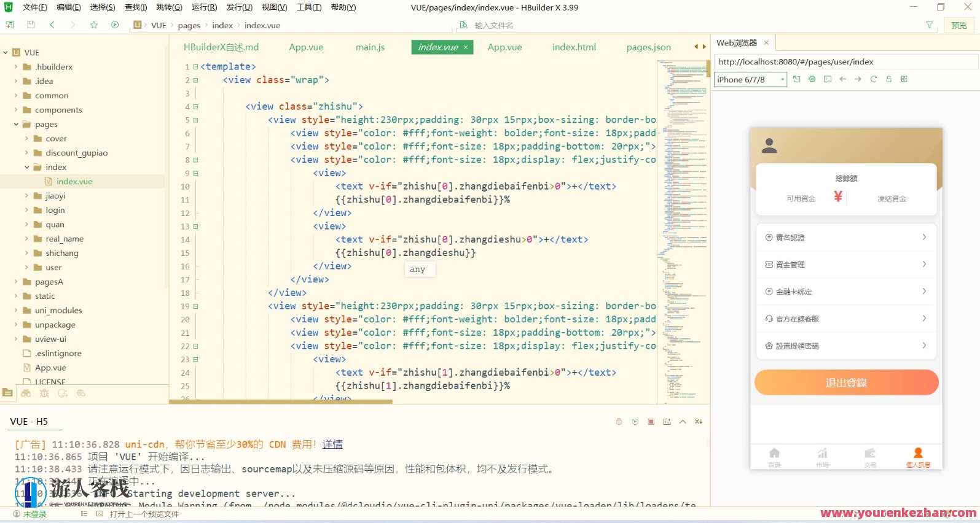
Task: Collapse the console panel with up chevron
Action: coord(683,422)
